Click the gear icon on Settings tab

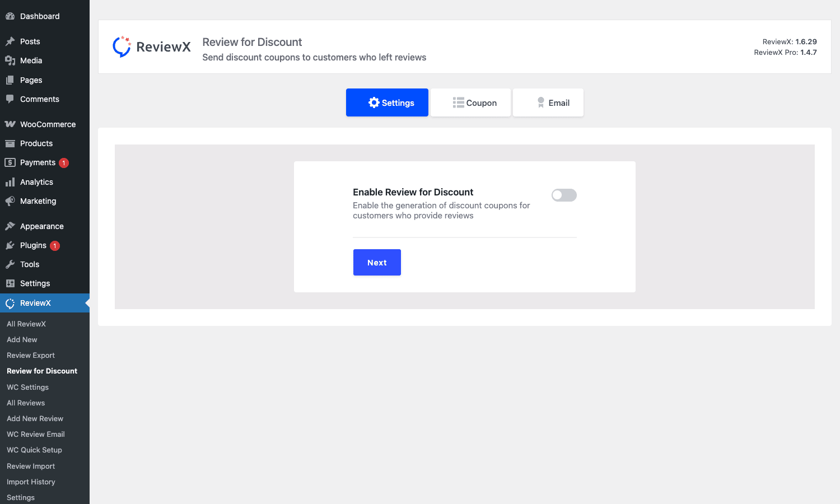(x=374, y=102)
